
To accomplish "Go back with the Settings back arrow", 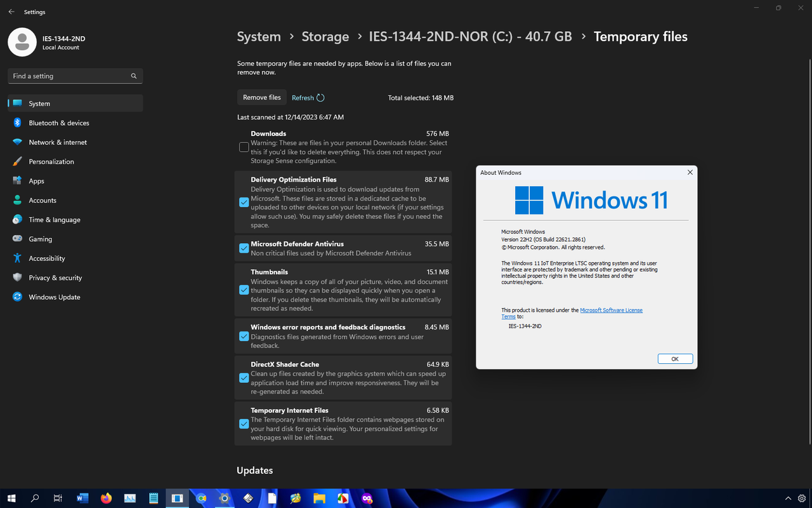I will coord(11,11).
